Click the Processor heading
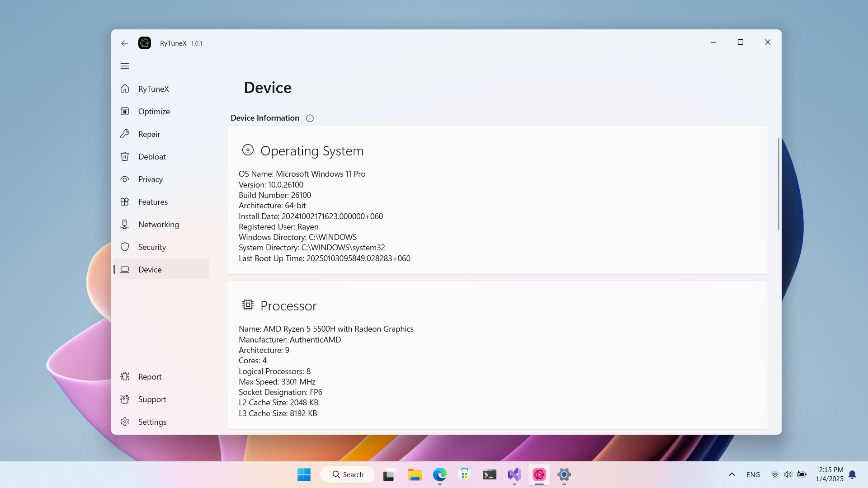This screenshot has width=868, height=488. pyautogui.click(x=288, y=306)
